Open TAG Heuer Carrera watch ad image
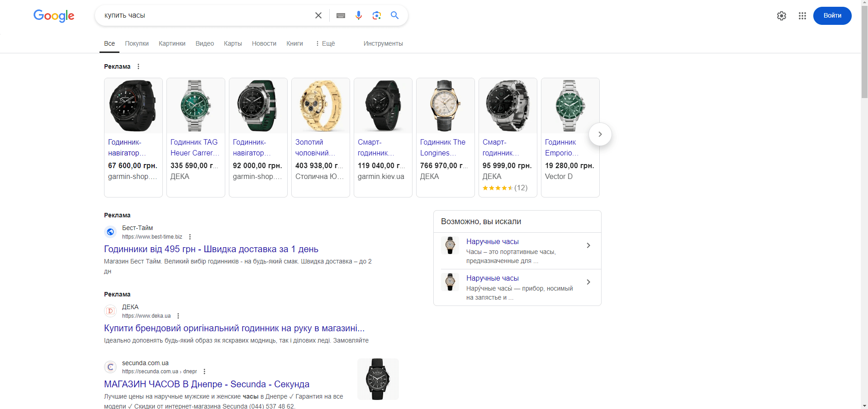This screenshot has height=409, width=868. click(196, 106)
